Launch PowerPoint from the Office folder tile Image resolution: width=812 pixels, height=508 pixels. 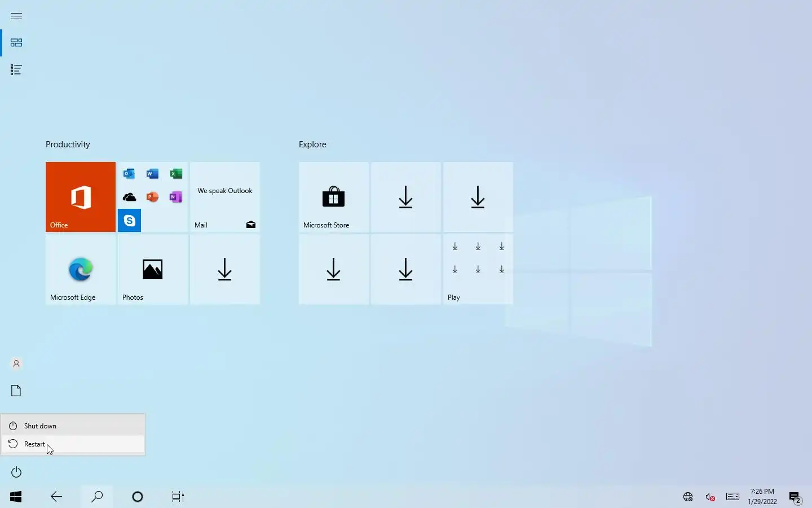[152, 197]
